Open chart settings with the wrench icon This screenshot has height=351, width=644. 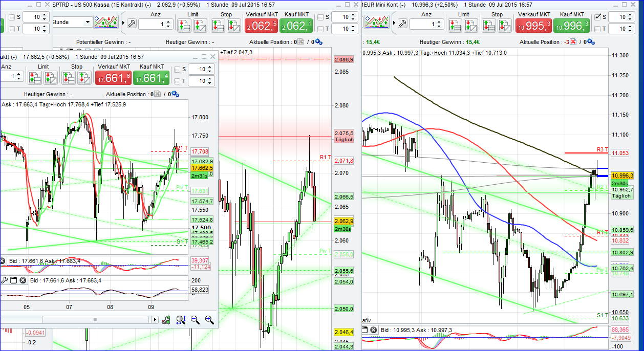tap(131, 23)
